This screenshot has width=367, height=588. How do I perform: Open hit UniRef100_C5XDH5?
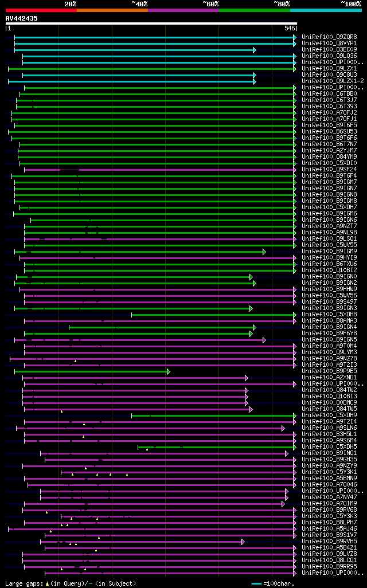[x=330, y=446]
